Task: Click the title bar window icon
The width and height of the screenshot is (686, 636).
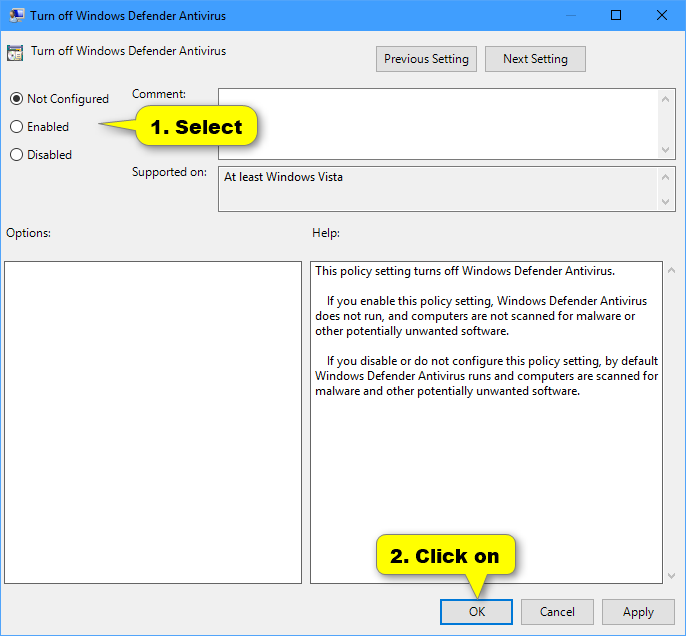Action: 17,15
